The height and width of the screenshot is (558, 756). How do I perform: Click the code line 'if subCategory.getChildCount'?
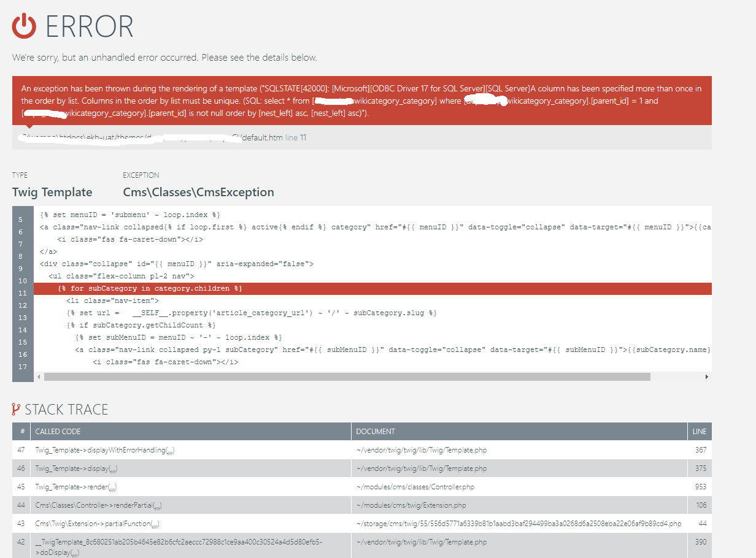click(141, 325)
